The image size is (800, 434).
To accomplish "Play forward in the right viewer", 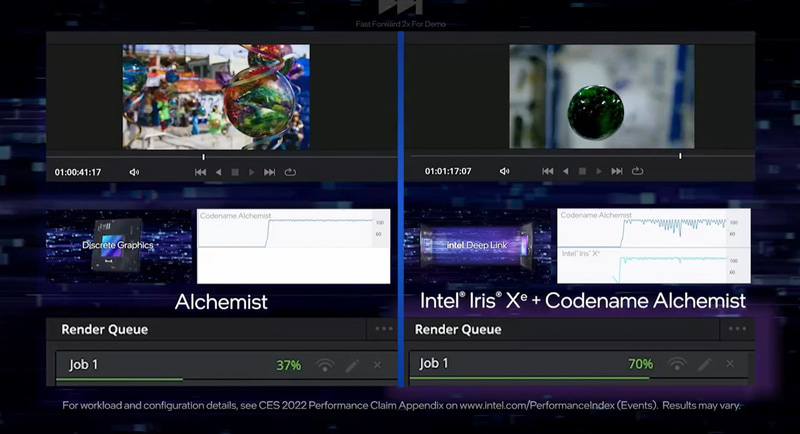I will click(x=599, y=171).
